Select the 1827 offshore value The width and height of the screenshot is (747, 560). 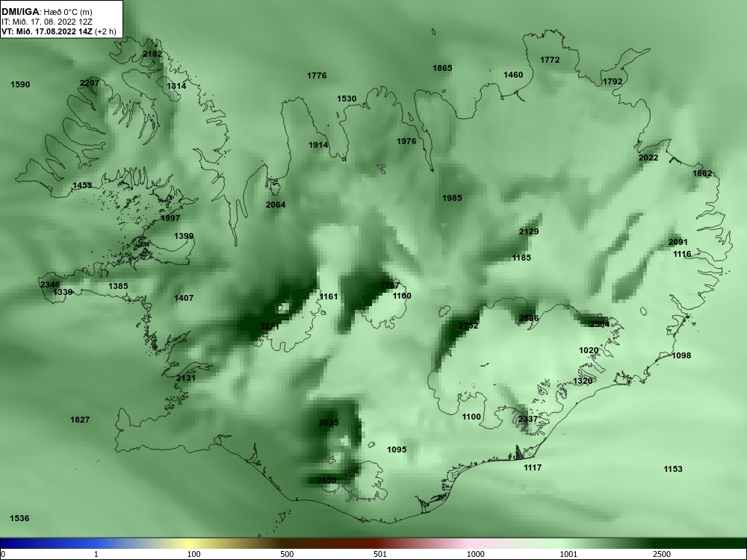pyautogui.click(x=80, y=420)
